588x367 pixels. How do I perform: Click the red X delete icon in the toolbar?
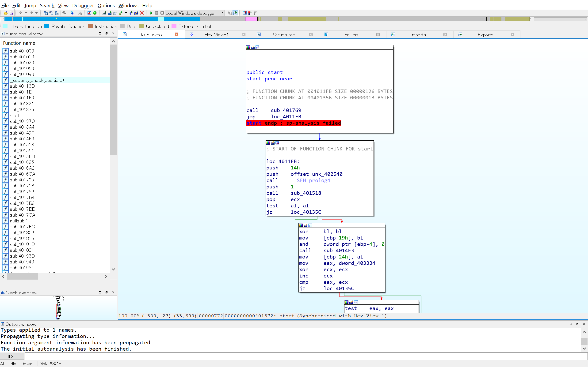click(x=142, y=13)
